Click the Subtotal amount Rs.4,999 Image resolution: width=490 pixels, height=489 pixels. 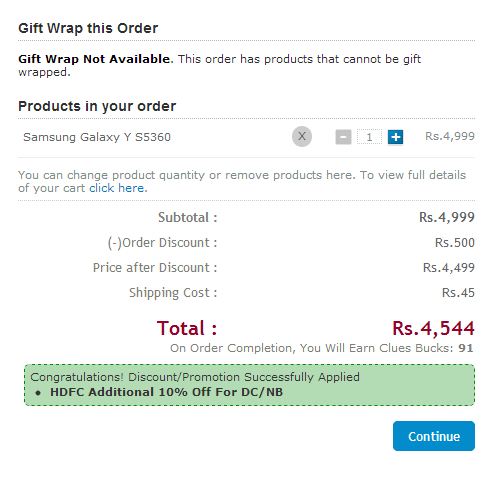[447, 217]
